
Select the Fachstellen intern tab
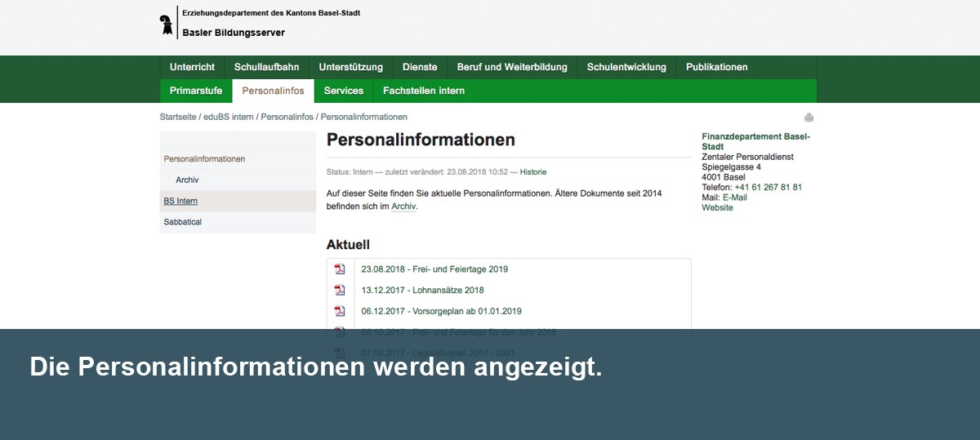click(x=423, y=91)
